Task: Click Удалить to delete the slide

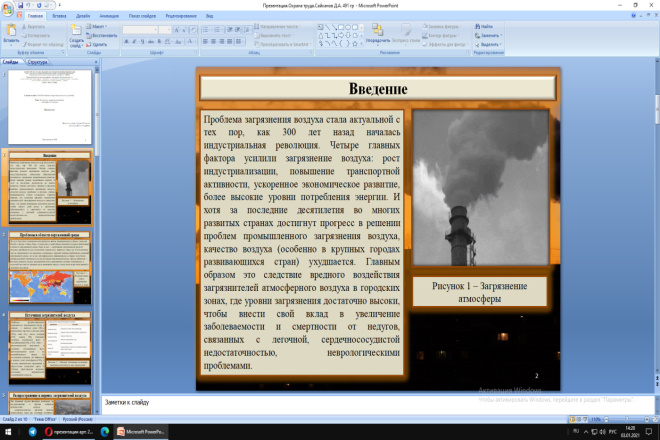Action: pyautogui.click(x=96, y=44)
